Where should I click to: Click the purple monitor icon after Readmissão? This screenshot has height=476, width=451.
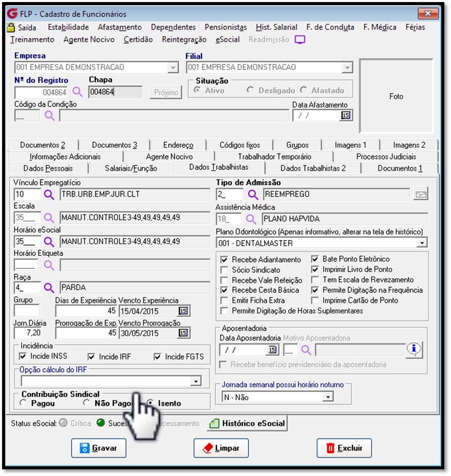(300, 40)
